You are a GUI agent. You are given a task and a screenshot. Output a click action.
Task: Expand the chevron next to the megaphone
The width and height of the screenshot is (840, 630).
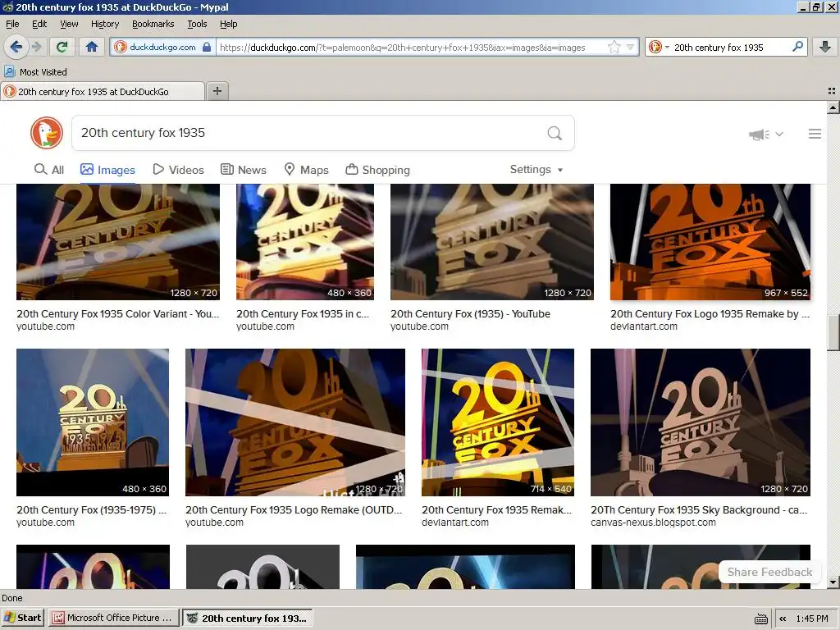(779, 134)
